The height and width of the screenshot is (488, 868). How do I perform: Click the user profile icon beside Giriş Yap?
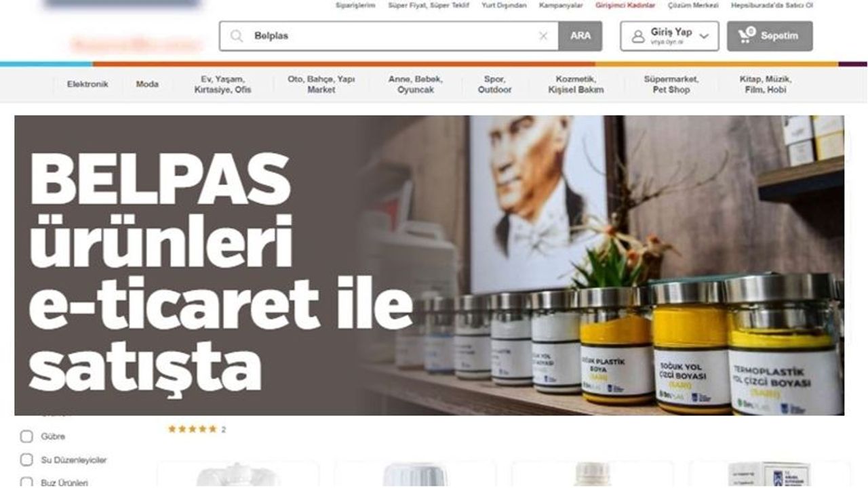click(x=637, y=37)
